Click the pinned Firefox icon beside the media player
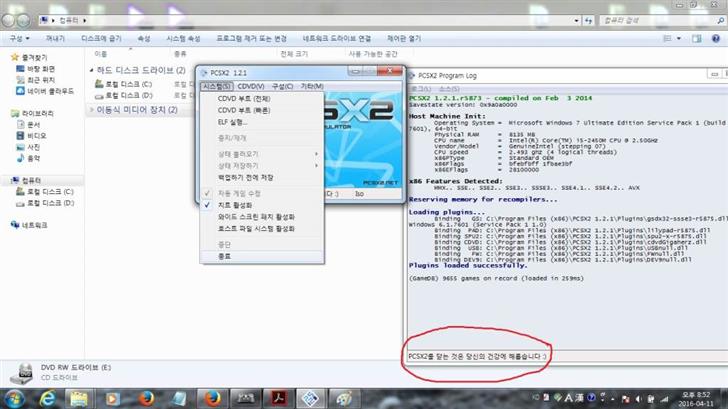 click(x=146, y=399)
